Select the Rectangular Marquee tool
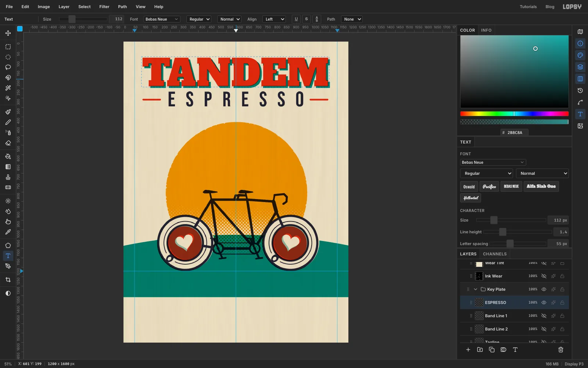Viewport: 588px width, 368px height. click(x=8, y=47)
